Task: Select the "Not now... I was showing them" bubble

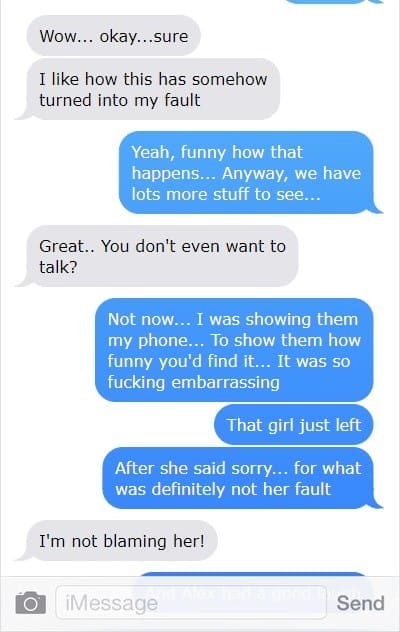Action: pos(234,350)
